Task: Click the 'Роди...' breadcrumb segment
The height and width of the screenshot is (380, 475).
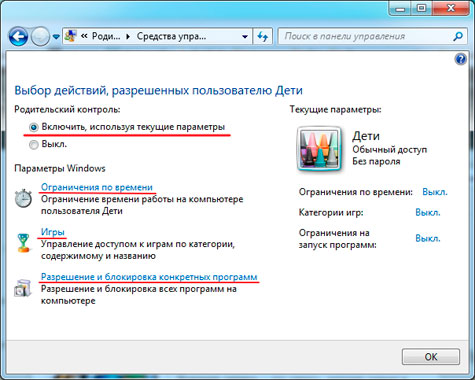Action: click(x=106, y=36)
